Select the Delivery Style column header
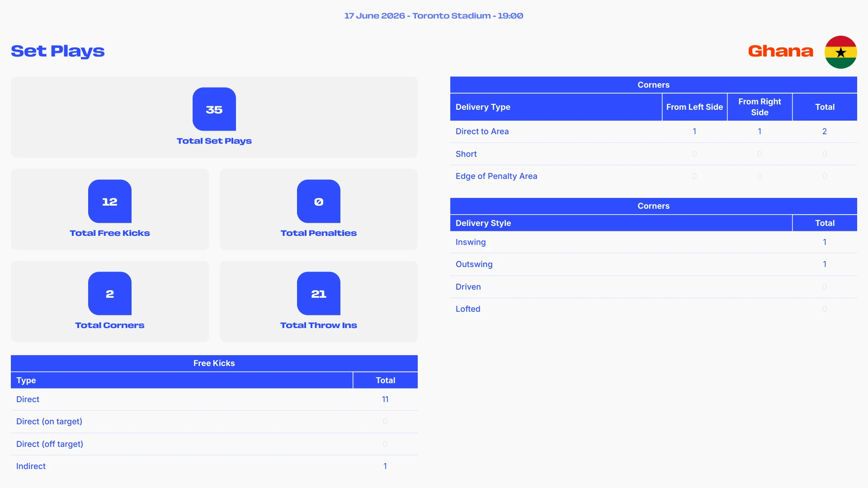868x488 pixels. click(621, 223)
